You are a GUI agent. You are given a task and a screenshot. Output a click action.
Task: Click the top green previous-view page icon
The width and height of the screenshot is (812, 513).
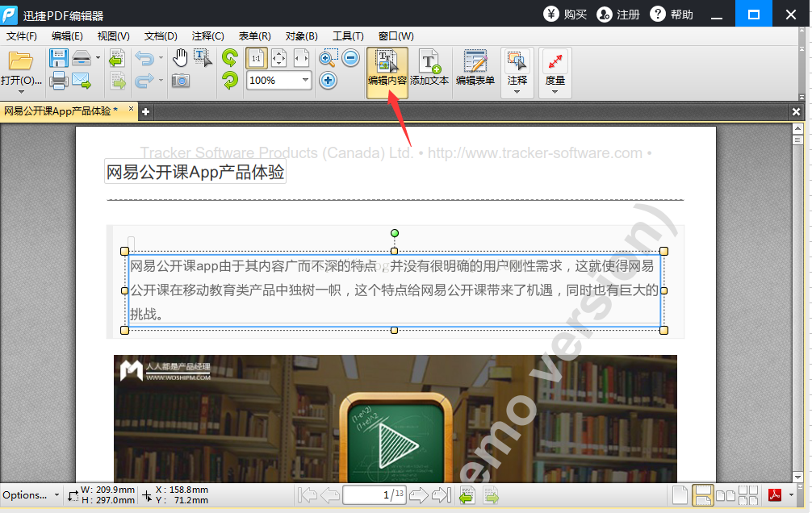click(x=117, y=58)
